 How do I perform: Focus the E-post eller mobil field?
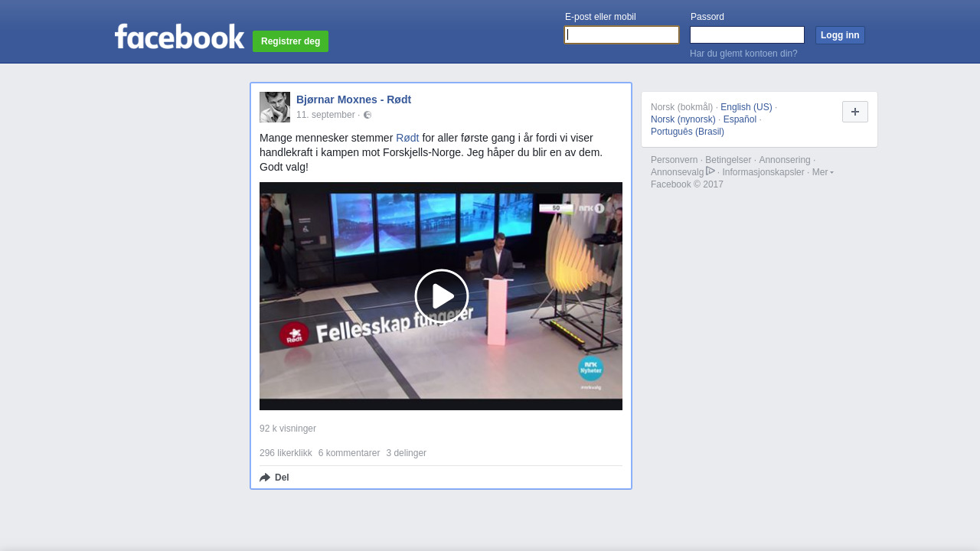[622, 35]
